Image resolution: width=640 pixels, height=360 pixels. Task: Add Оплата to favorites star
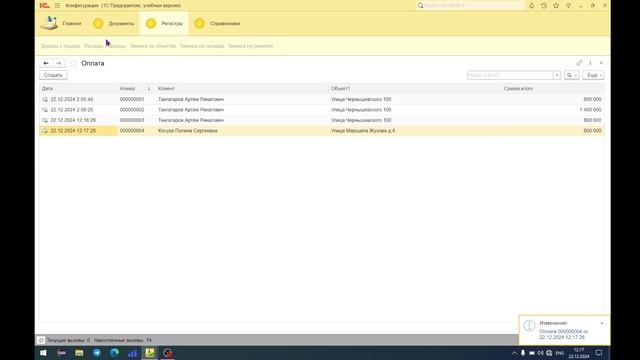[x=73, y=63]
